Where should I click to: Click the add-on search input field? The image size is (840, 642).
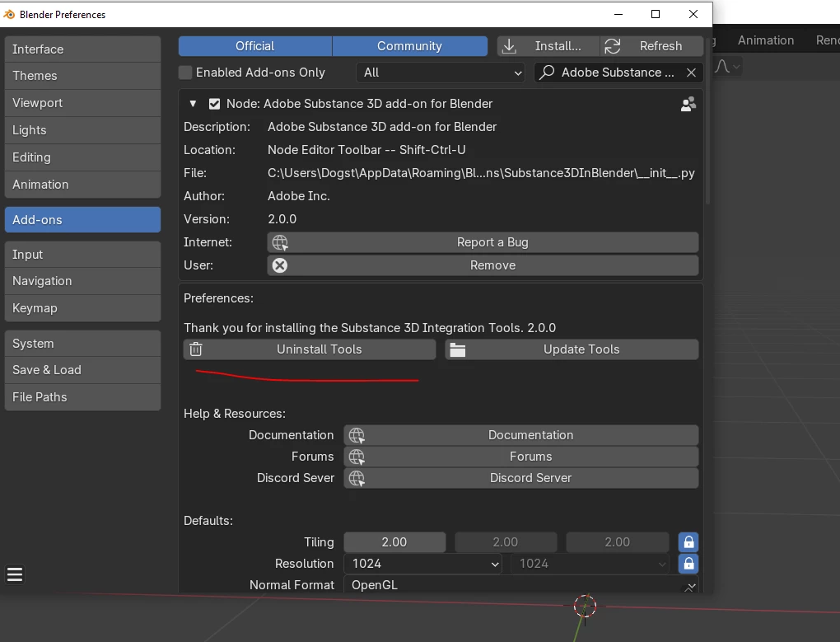[618, 73]
